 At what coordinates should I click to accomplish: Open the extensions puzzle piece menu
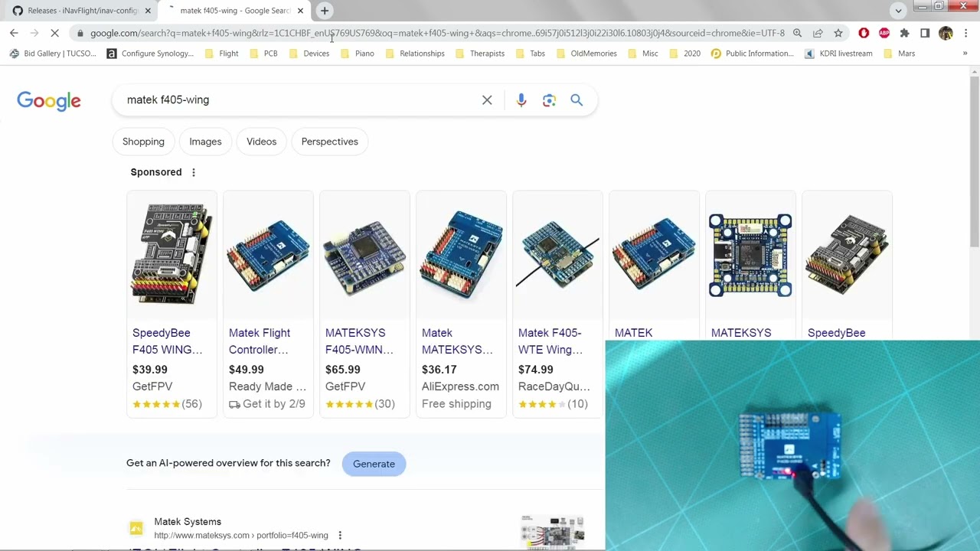(x=904, y=33)
